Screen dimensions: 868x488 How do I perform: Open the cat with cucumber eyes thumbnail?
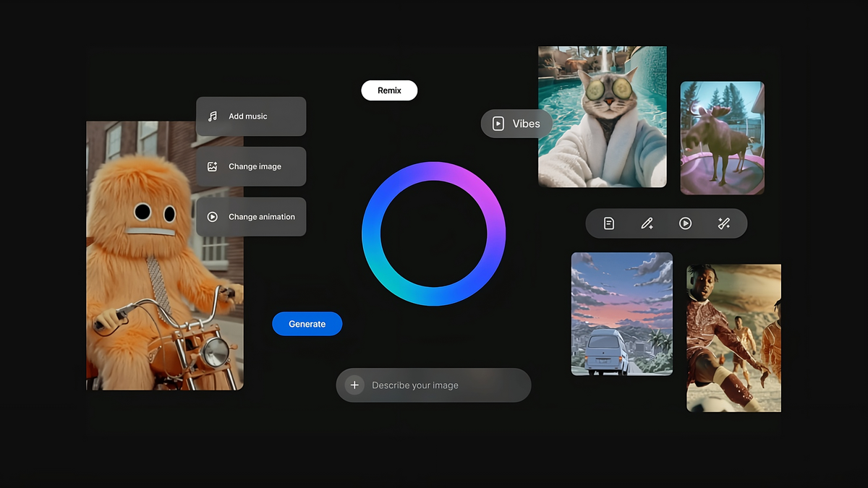[603, 117]
